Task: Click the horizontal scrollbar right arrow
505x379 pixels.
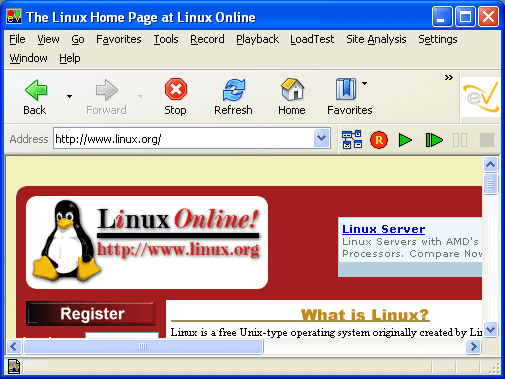Action: 473,347
